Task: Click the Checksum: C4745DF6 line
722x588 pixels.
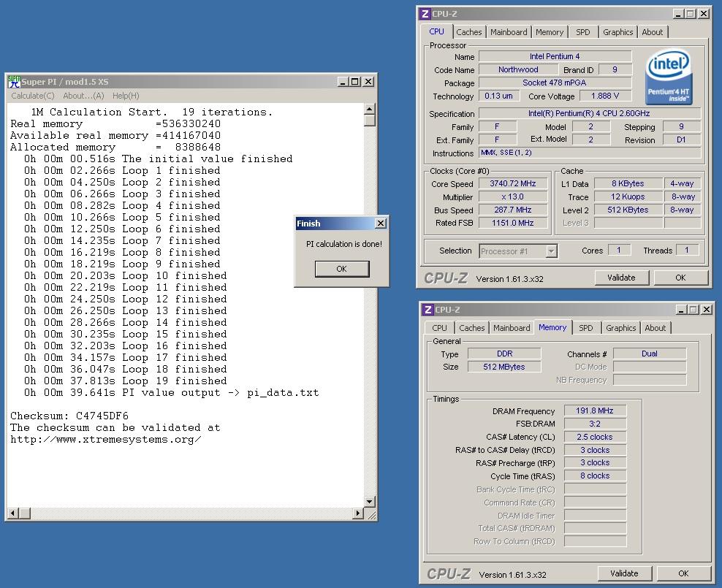Action: pos(69,416)
